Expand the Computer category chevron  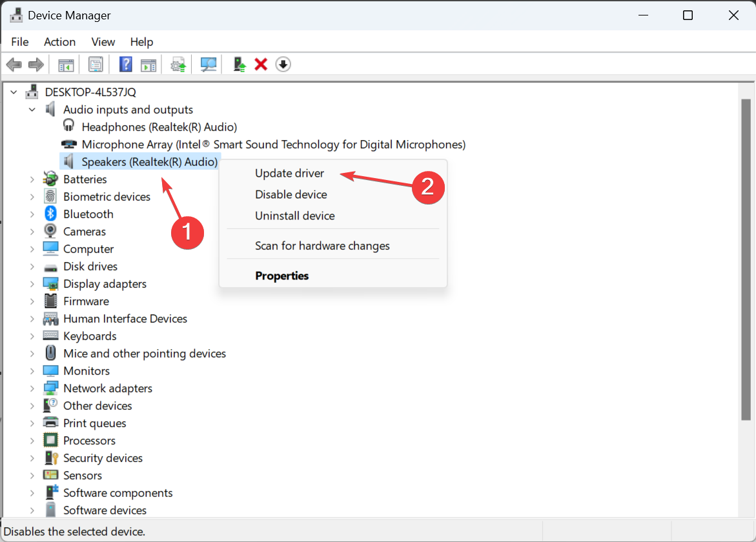point(32,249)
